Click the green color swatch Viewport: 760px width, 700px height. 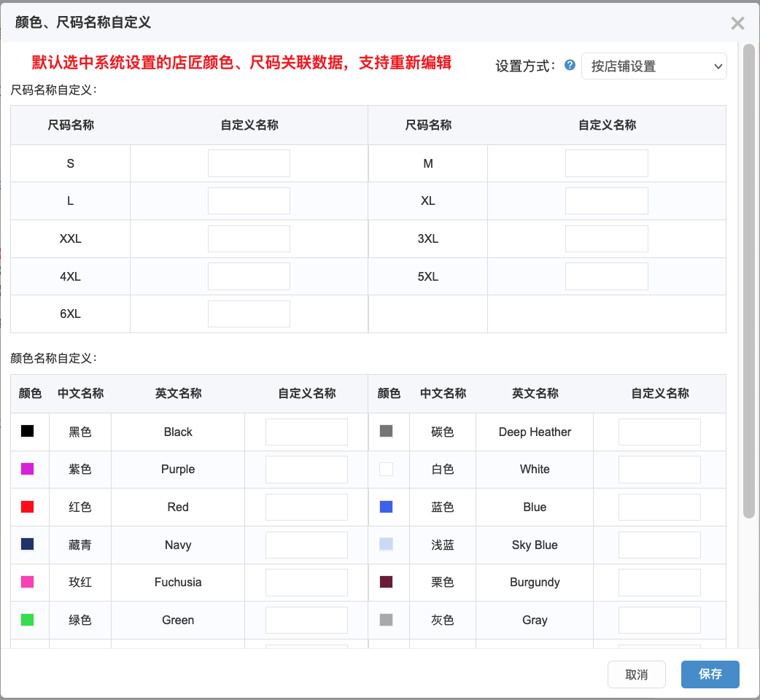point(27,619)
